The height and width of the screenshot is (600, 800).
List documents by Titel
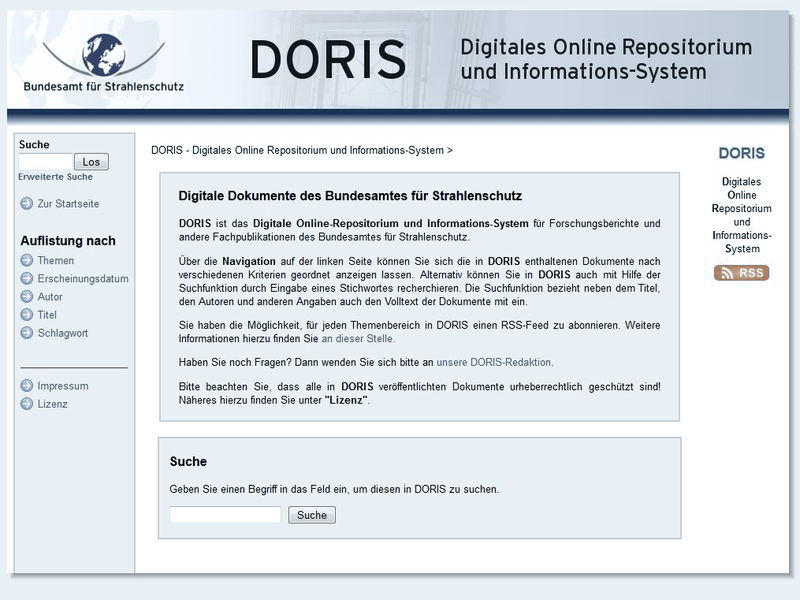tap(47, 315)
